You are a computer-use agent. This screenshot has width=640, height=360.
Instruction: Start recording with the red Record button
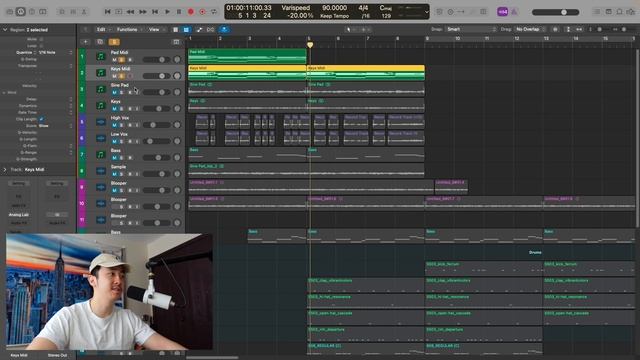coord(191,12)
